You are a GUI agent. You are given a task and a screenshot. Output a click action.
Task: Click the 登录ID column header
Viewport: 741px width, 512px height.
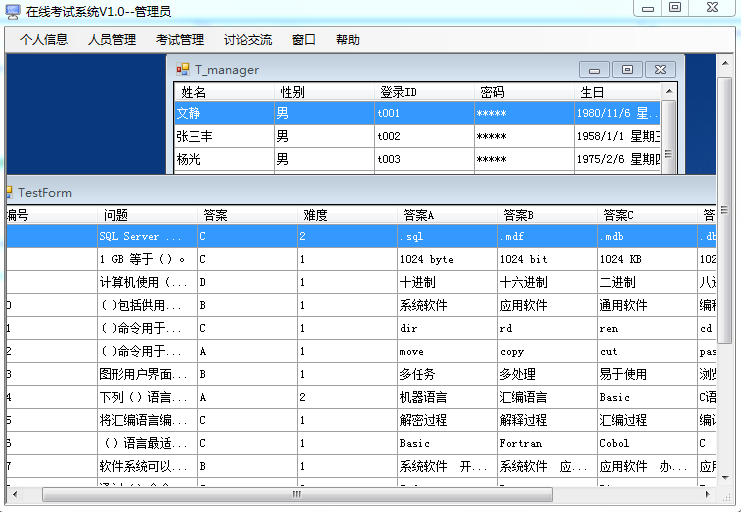424,92
